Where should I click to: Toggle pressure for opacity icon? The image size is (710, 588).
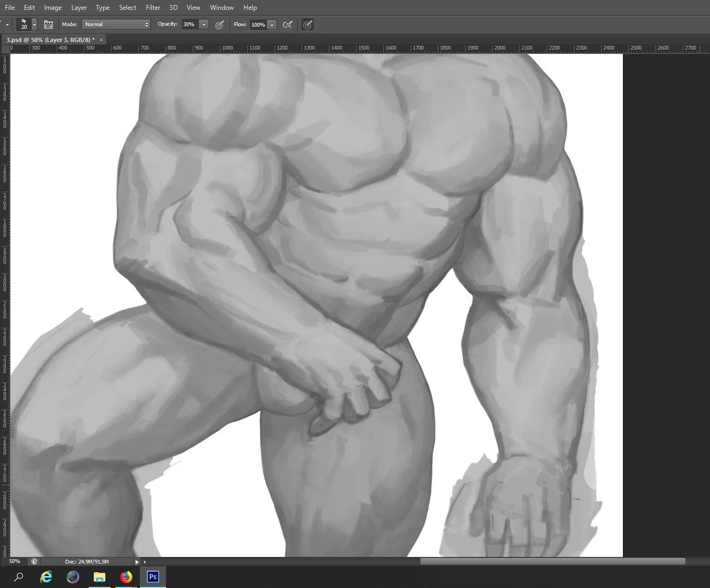tap(219, 24)
